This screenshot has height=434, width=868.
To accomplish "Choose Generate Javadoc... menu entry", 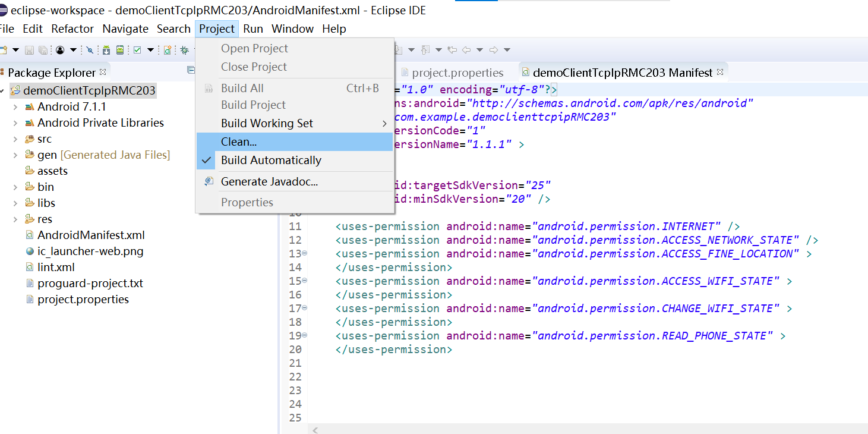I will [295, 182].
